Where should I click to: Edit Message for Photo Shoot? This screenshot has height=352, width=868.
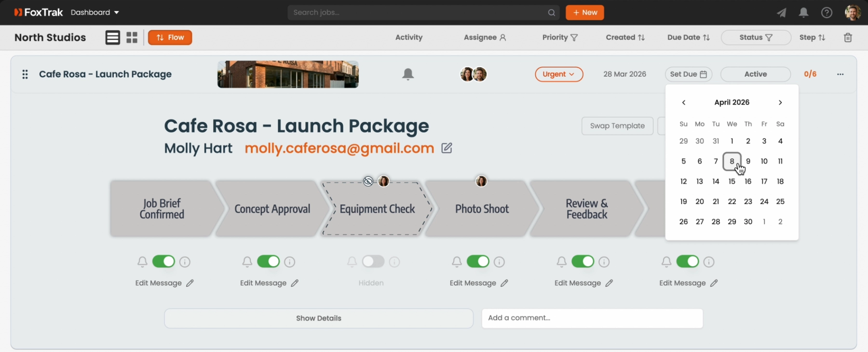click(479, 283)
